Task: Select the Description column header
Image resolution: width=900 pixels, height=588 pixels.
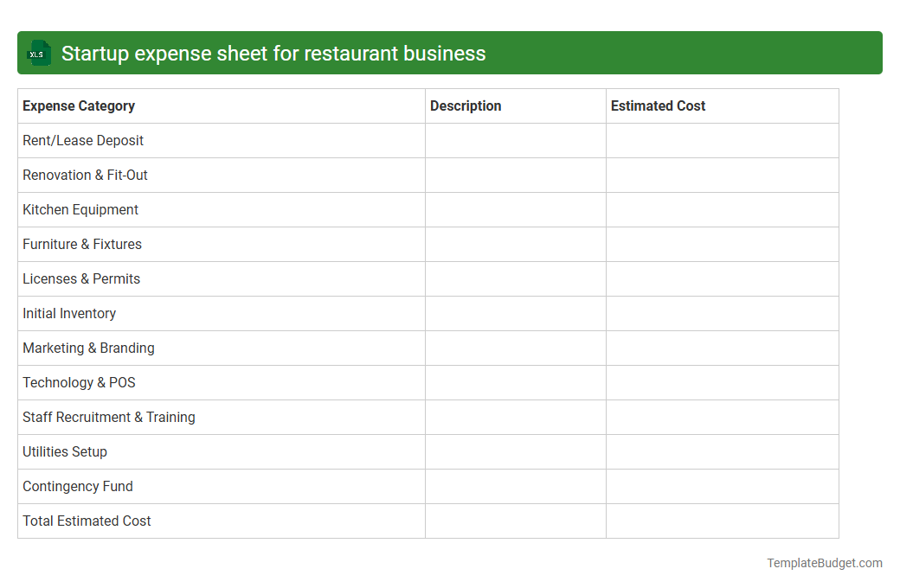Action: pyautogui.click(x=466, y=105)
